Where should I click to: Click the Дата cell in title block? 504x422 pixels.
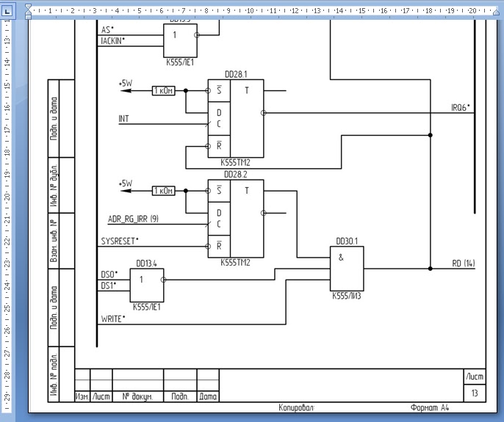[x=208, y=396]
